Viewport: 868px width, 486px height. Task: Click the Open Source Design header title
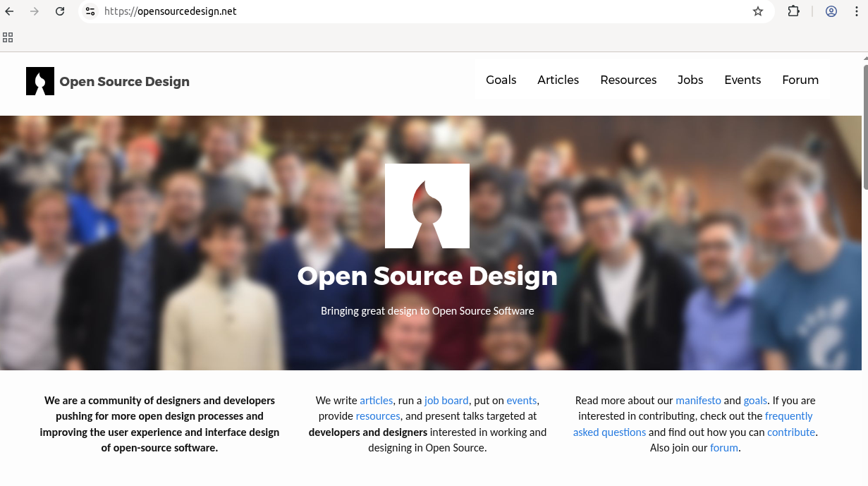pyautogui.click(x=125, y=81)
